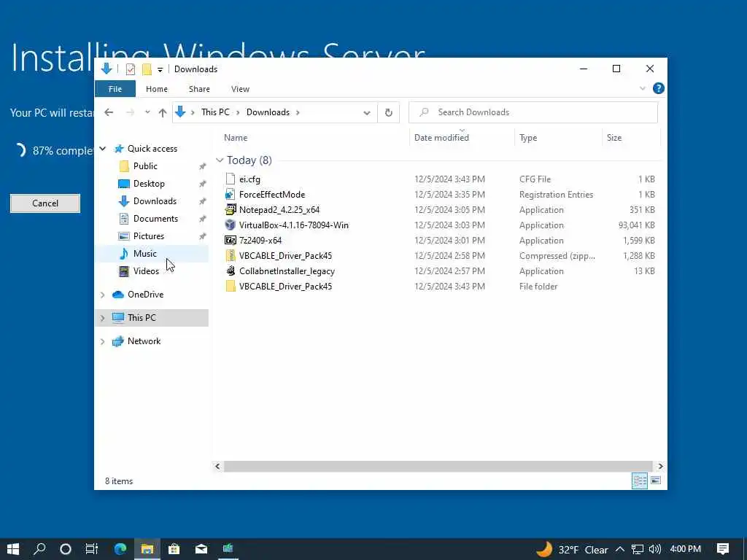Select the VBCABLE_Driver_Pack45 file folder icon
Screen dimensions: 747x560
click(x=231, y=286)
